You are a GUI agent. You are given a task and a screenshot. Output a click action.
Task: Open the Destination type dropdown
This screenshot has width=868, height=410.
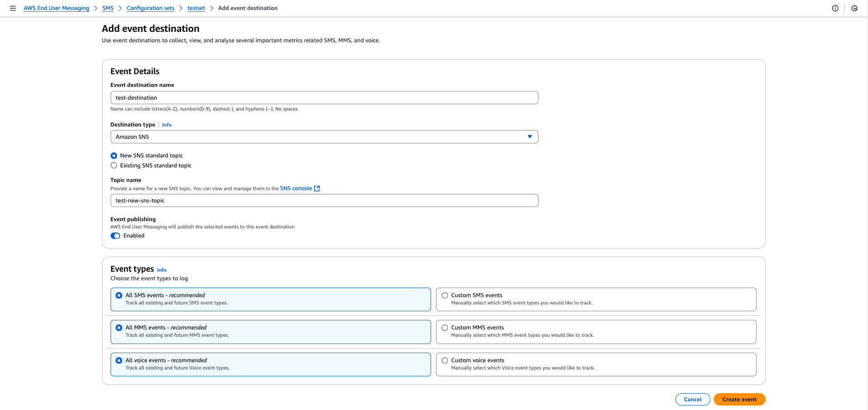(324, 137)
